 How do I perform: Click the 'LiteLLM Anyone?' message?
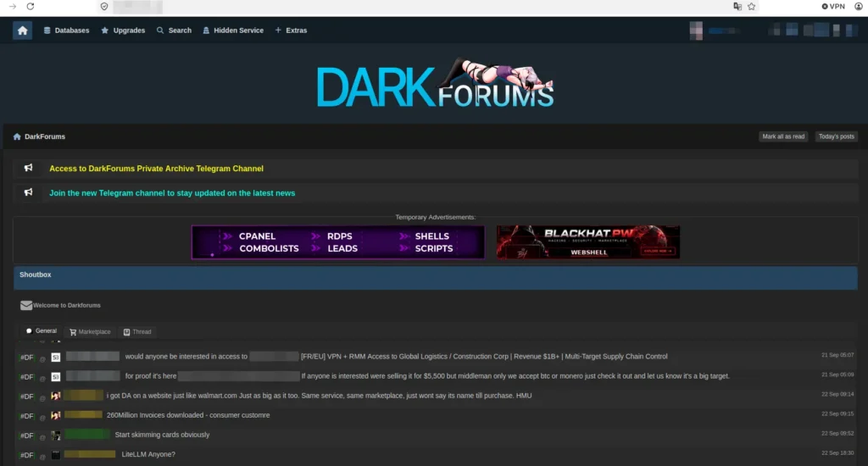pos(148,454)
